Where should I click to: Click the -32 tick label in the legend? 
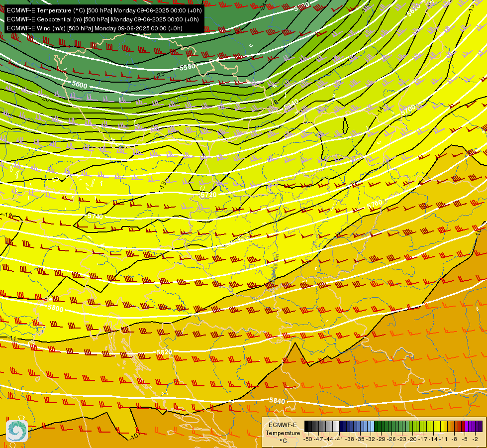tap(371, 439)
